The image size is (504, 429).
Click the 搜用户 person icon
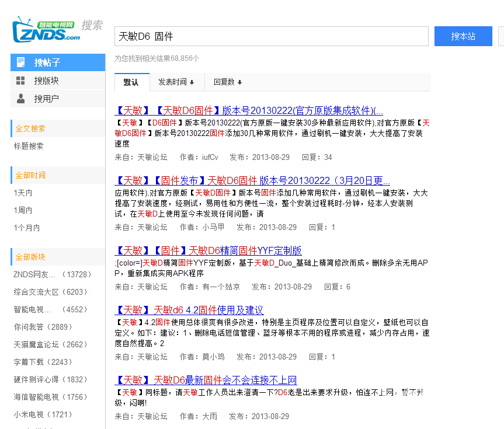[x=20, y=99]
